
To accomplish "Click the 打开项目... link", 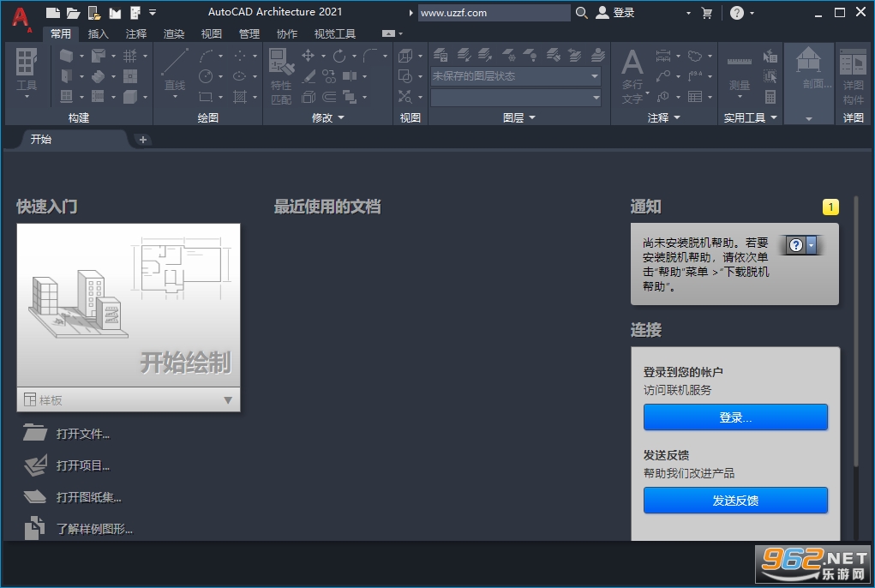I will pos(82,465).
